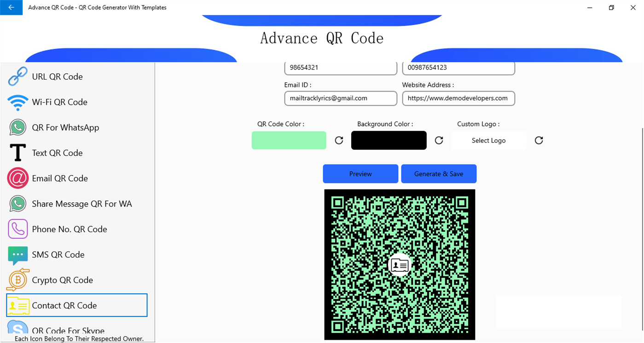This screenshot has height=343, width=644.
Task: Click the Website Address label
Action: (428, 85)
